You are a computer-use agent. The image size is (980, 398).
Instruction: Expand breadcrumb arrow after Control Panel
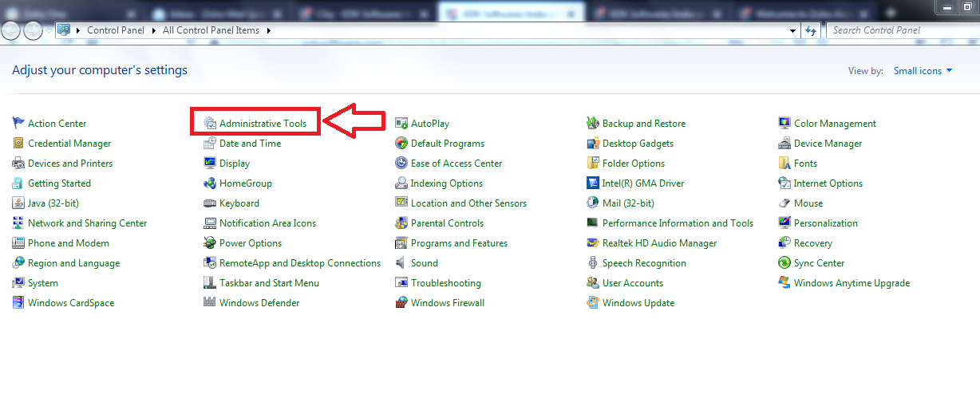[154, 30]
